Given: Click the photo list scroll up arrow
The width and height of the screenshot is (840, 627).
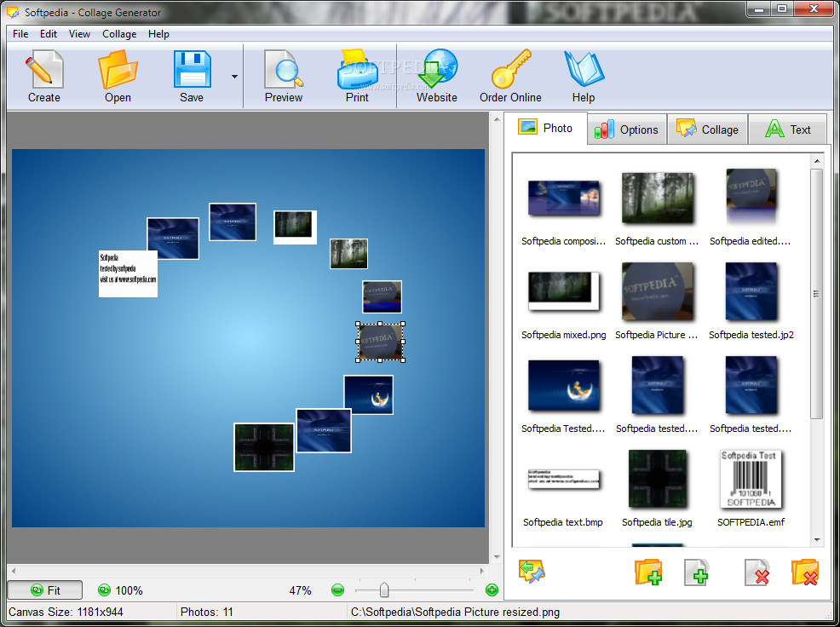Looking at the screenshot, I should point(817,161).
